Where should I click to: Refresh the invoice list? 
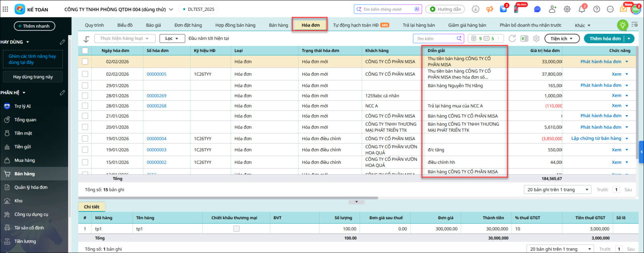coord(512,39)
